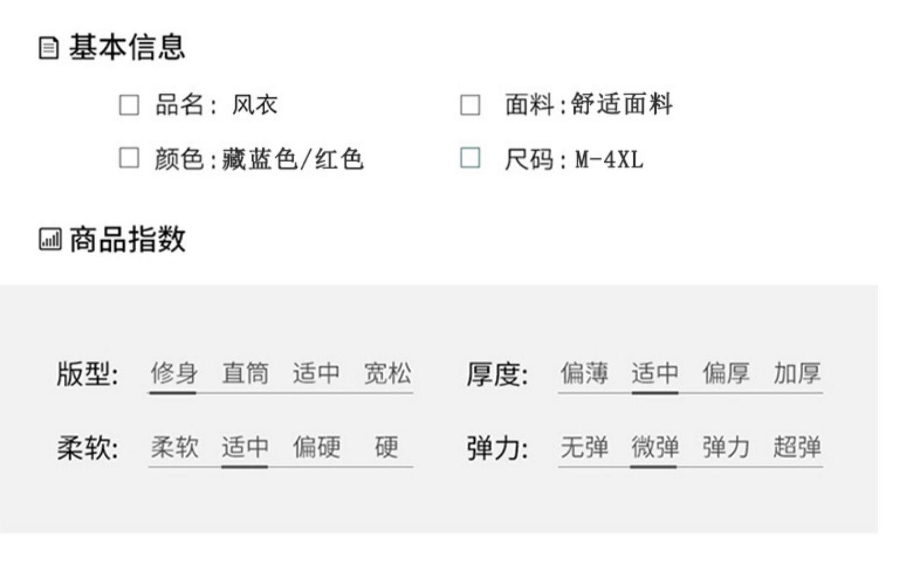The height and width of the screenshot is (582, 924).
Task: Tick the 面料 舒适面料 checkbox
Action: click(470, 105)
